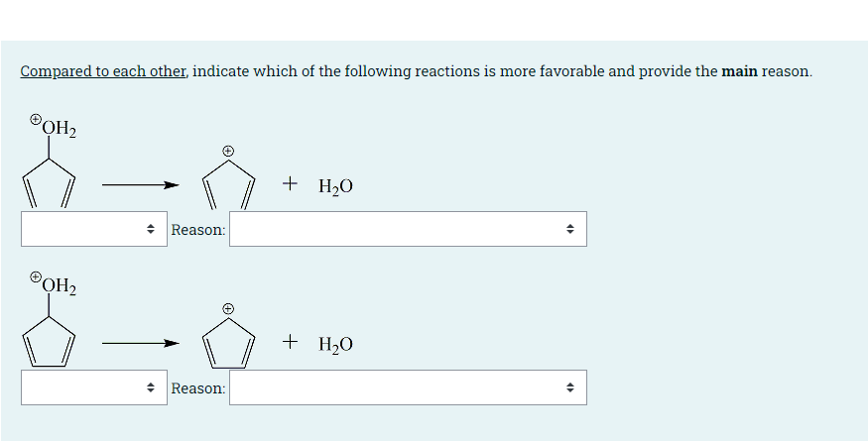The height and width of the screenshot is (441, 868).
Task: Open the second reaction's Reason dropdown
Action: pos(408,387)
